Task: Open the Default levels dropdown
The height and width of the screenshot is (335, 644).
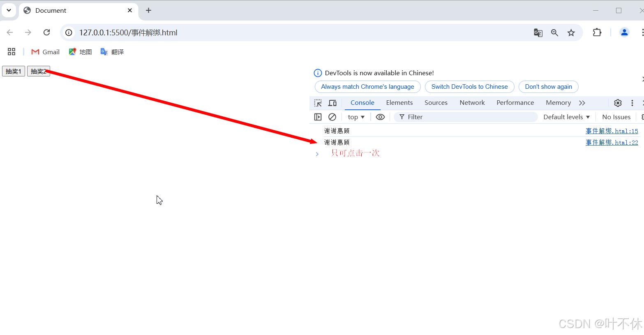Action: (x=566, y=117)
